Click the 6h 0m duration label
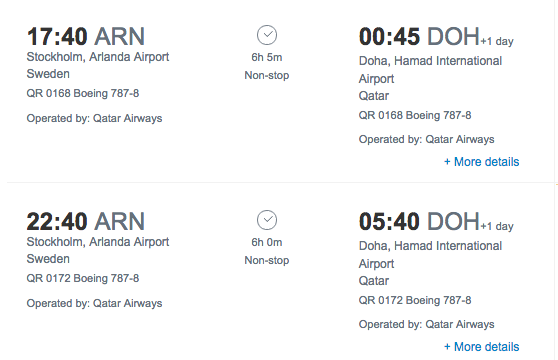Viewport: 558px width, 360px height. point(267,242)
